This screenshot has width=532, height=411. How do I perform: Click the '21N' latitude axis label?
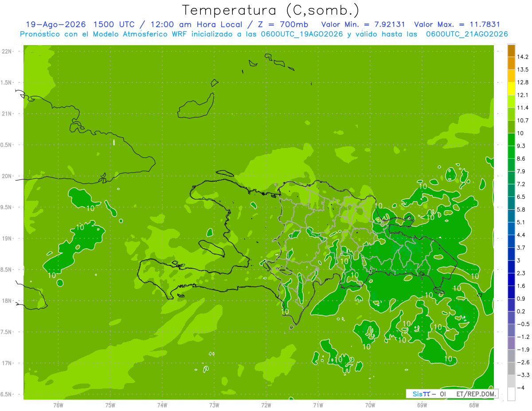[7, 114]
